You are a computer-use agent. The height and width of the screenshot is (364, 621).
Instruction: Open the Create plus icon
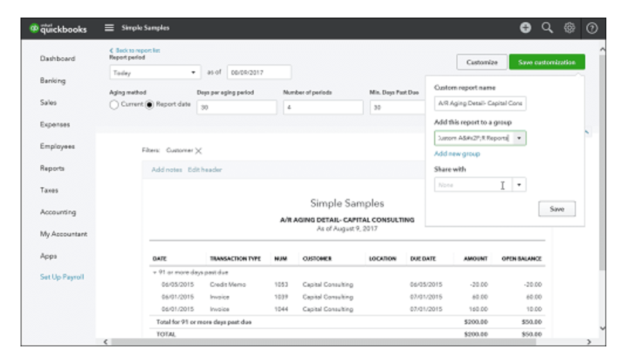(525, 28)
